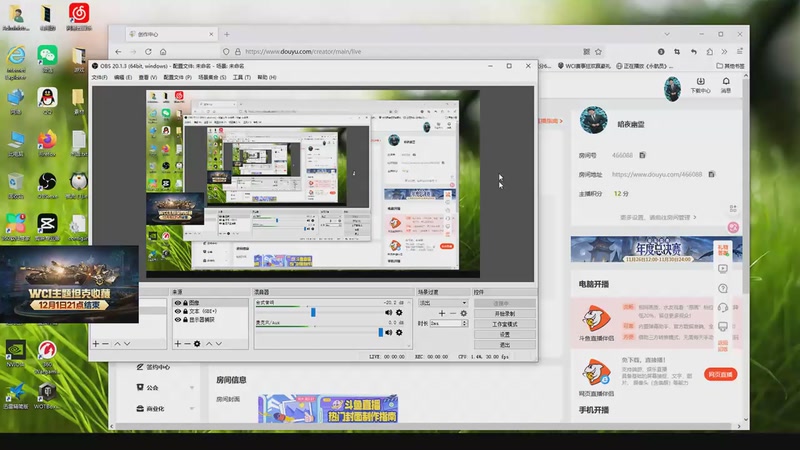Enter Studio Mode in OBS

click(505, 324)
